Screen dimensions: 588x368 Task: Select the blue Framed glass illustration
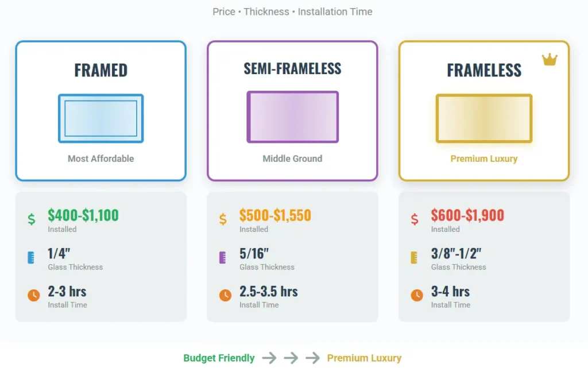(100, 118)
